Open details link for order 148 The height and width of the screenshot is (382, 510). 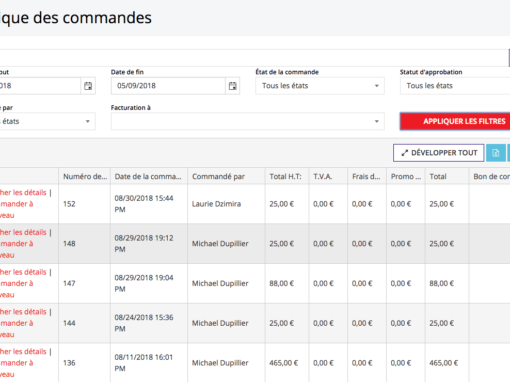[x=23, y=232]
